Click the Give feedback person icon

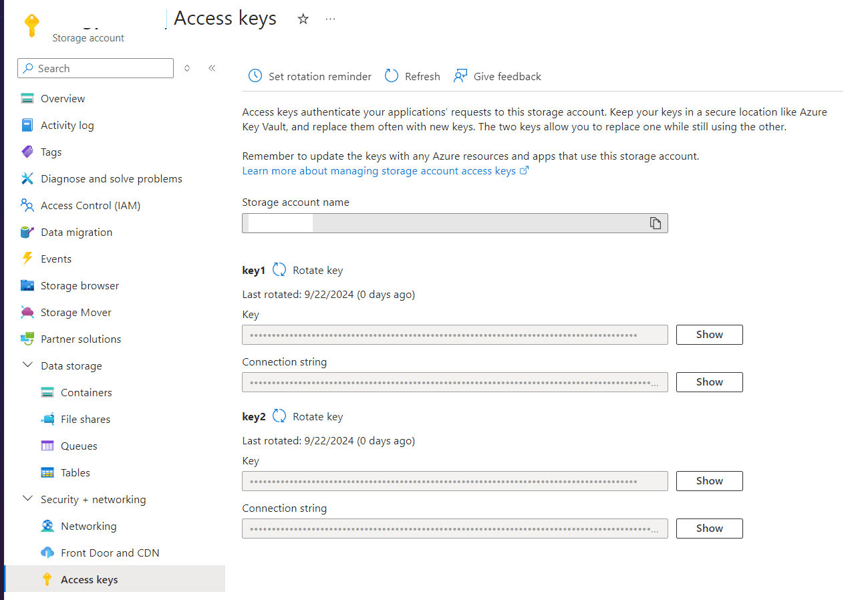(460, 76)
